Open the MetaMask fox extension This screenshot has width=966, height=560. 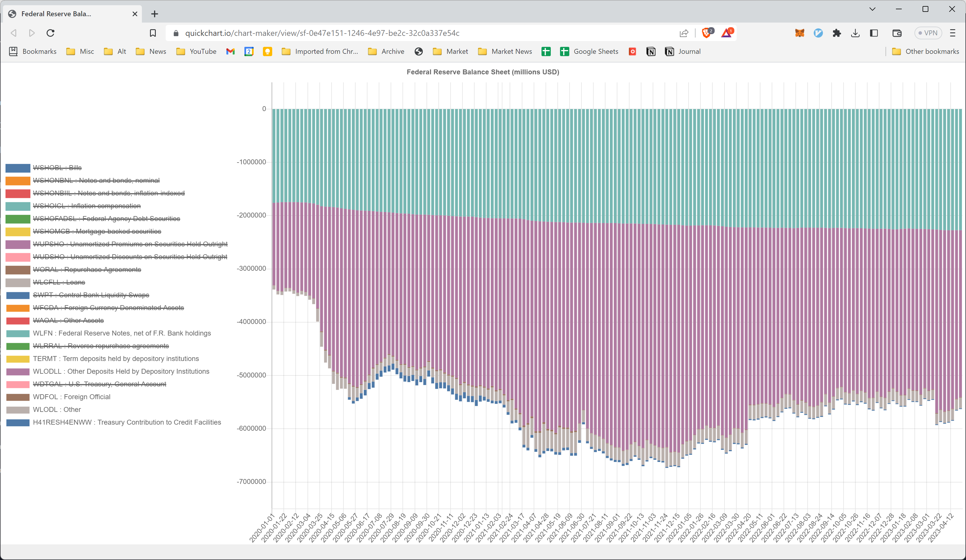[x=799, y=33]
